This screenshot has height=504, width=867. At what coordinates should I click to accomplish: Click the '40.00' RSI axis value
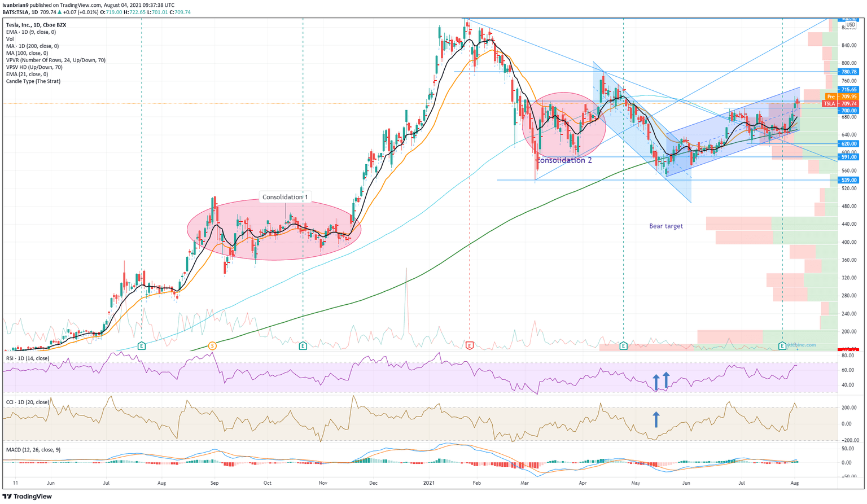[848, 385]
